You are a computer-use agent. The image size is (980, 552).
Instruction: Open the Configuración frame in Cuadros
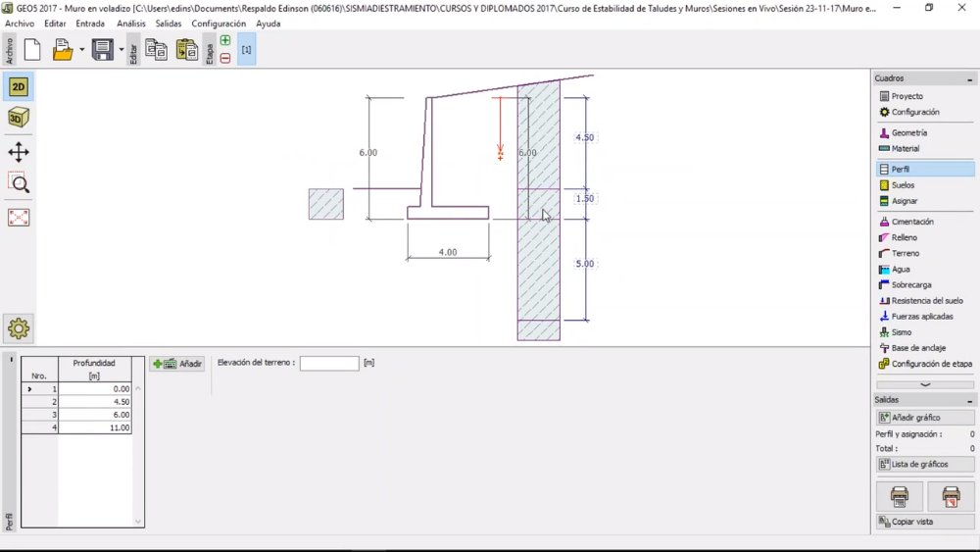coord(924,112)
